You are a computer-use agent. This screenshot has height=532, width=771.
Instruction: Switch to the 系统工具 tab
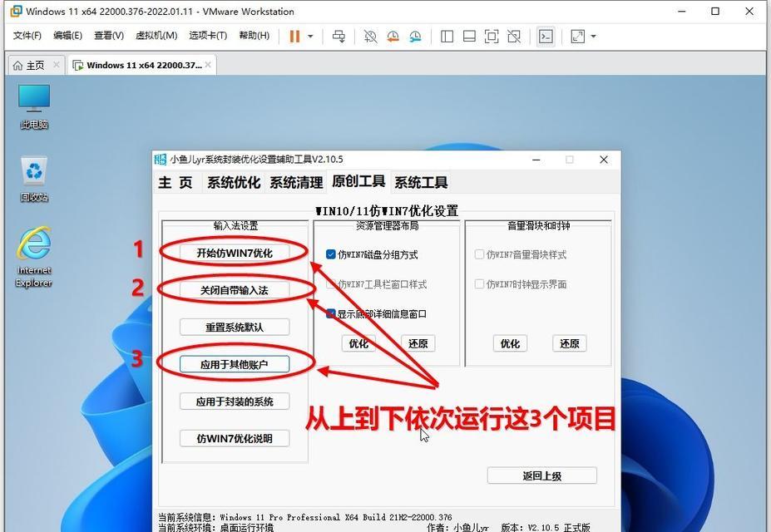(x=421, y=182)
